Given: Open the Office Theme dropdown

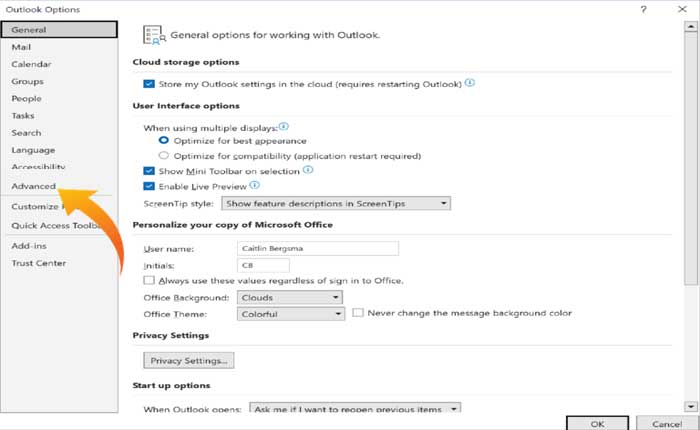Looking at the screenshot, I should pyautogui.click(x=290, y=313).
